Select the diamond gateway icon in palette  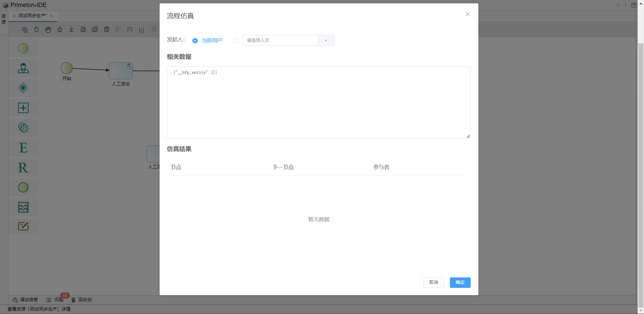[23, 88]
